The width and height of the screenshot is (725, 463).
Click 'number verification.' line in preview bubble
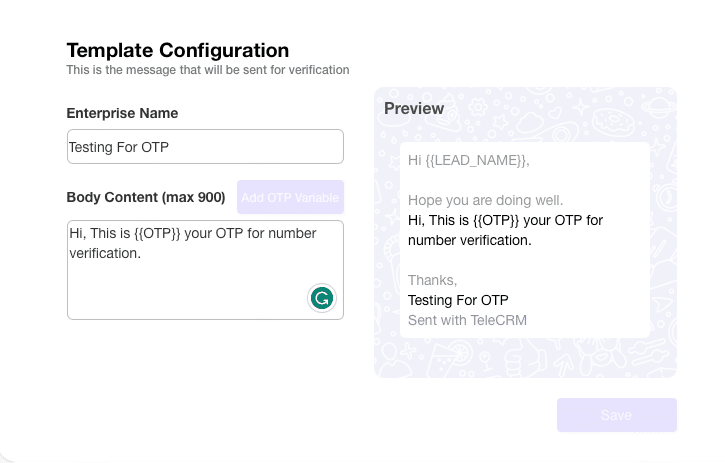[x=469, y=240]
